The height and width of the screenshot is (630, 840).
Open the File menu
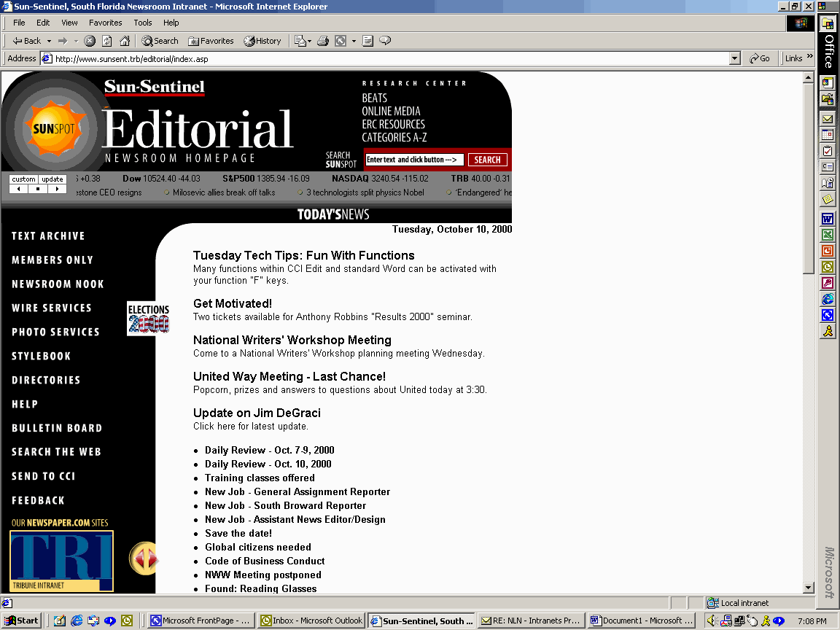(x=19, y=23)
